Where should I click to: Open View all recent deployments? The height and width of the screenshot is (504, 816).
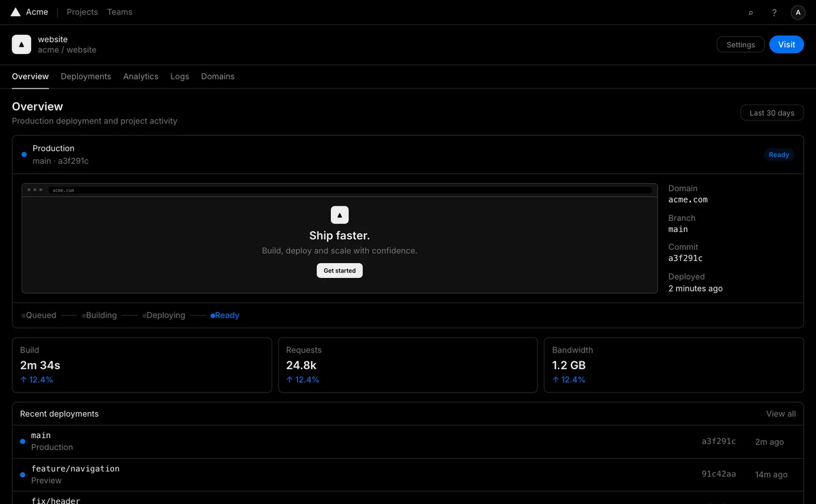pyautogui.click(x=781, y=414)
